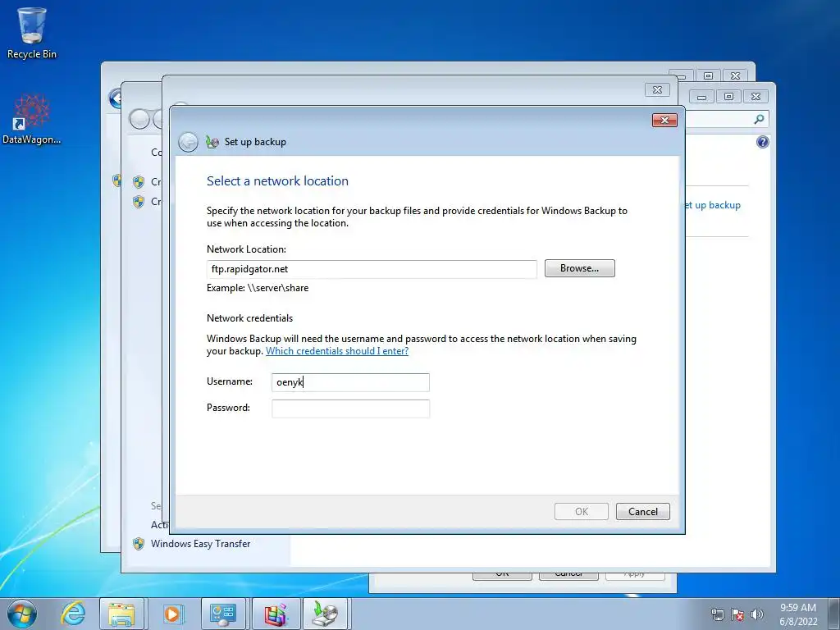840x630 pixels.
Task: Open the Control Panel taskbar item
Action: click(223, 614)
